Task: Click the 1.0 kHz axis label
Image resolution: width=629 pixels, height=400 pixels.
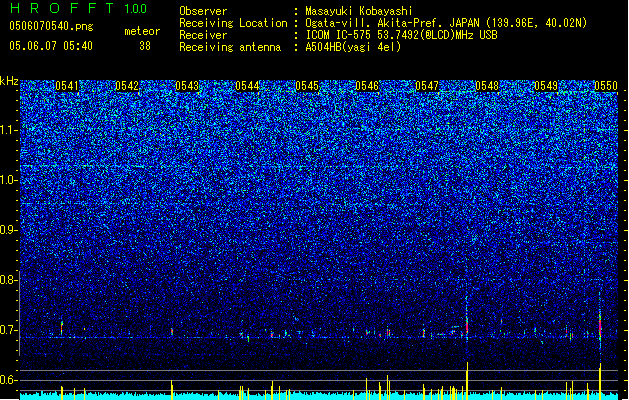Action: pos(8,180)
